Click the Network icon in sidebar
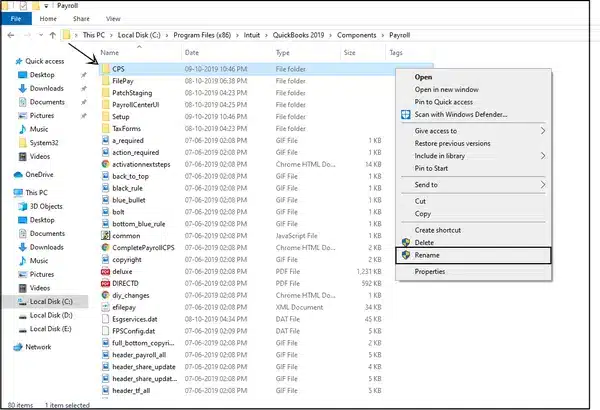Viewport: 600px width, 410px height. tap(18, 347)
